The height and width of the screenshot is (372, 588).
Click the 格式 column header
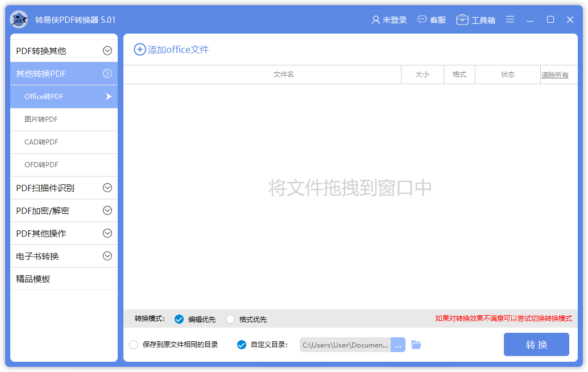click(459, 75)
